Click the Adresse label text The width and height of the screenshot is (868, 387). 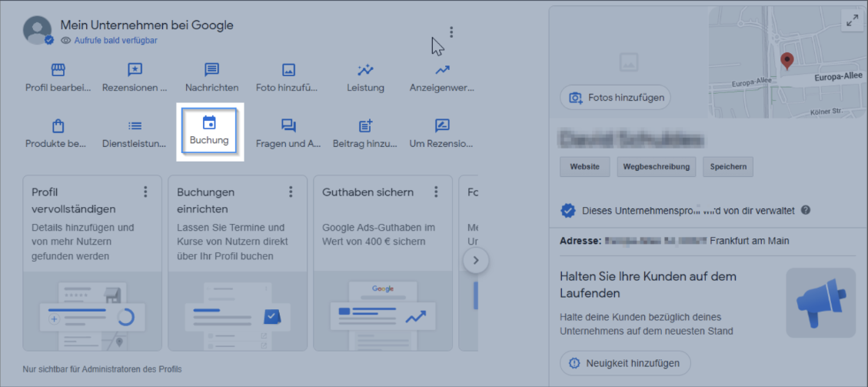580,241
